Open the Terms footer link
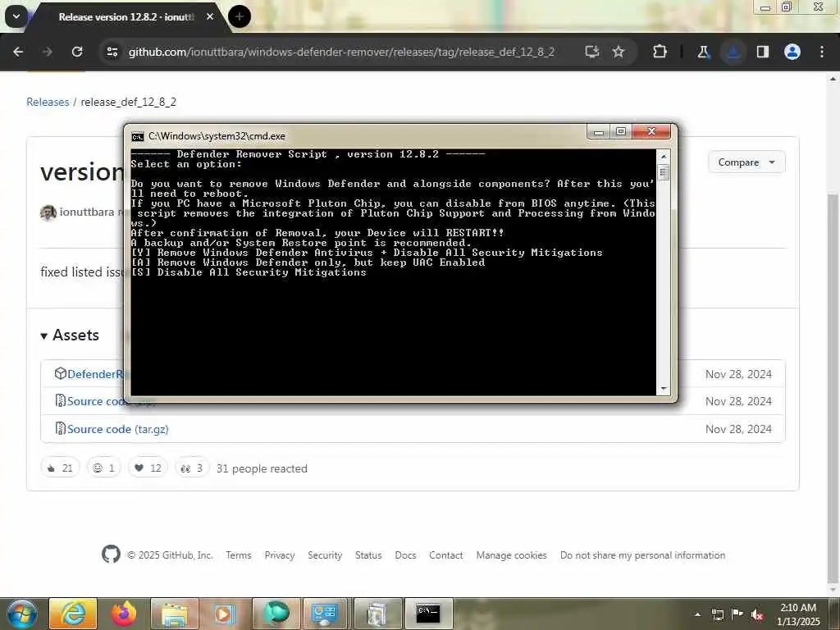This screenshot has height=630, width=840. [239, 555]
